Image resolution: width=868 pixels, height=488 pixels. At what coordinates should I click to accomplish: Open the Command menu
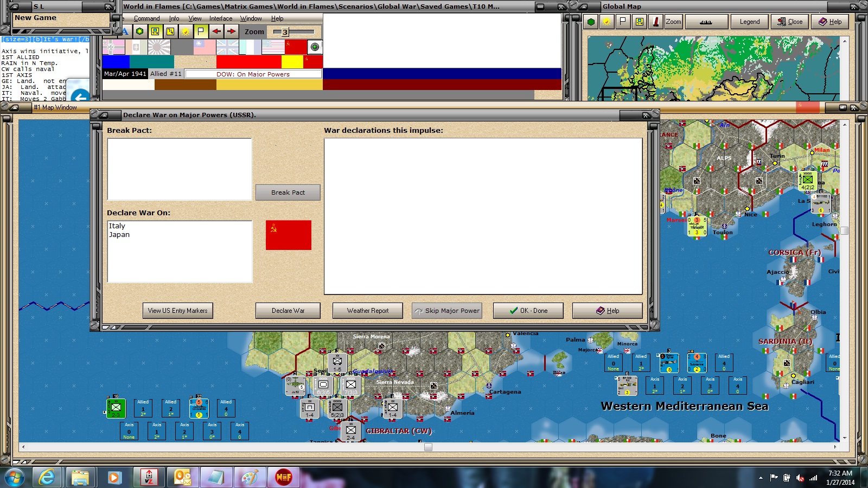tap(146, 18)
